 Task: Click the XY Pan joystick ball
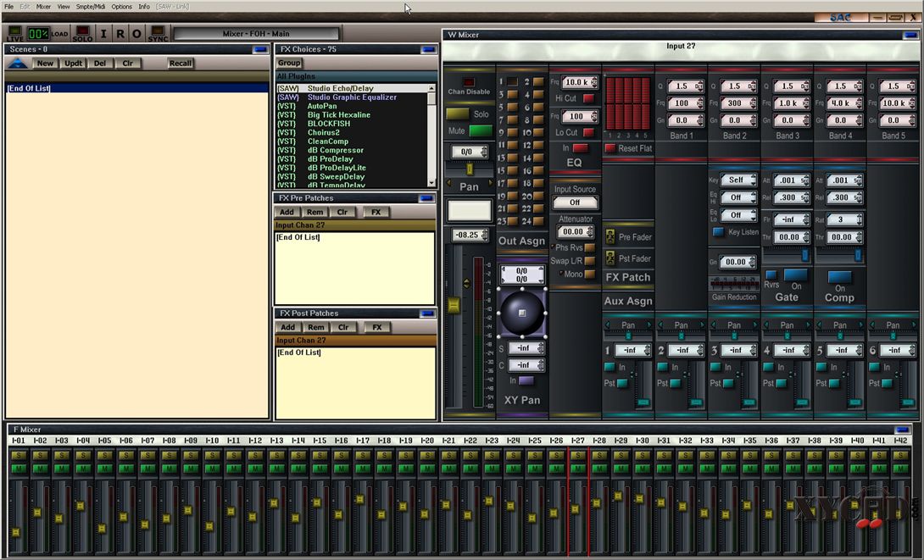pos(522,313)
